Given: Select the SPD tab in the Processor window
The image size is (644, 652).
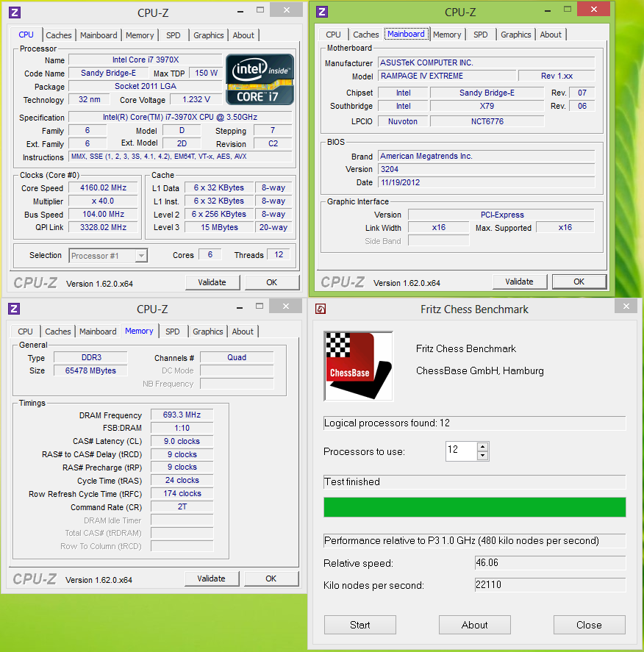Looking at the screenshot, I should point(173,35).
